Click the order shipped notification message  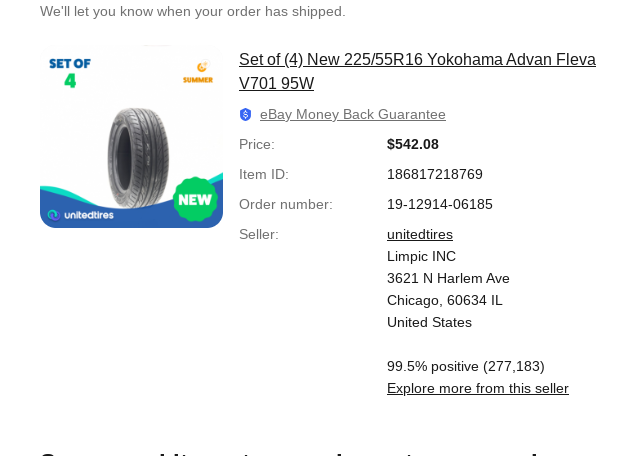[x=192, y=11]
